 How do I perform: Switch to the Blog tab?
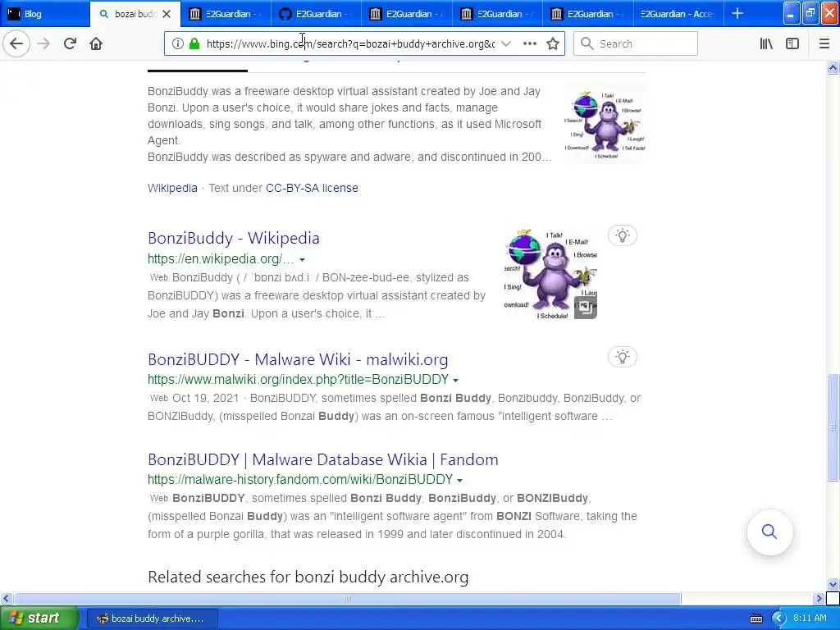(45, 13)
